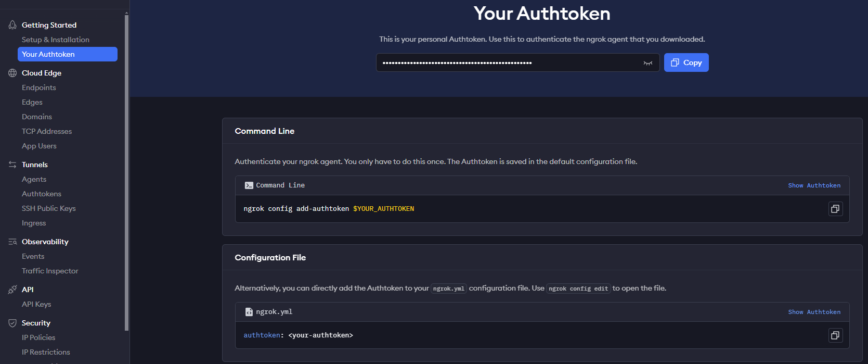This screenshot has height=364, width=868.
Task: Open API Keys page
Action: tap(36, 304)
